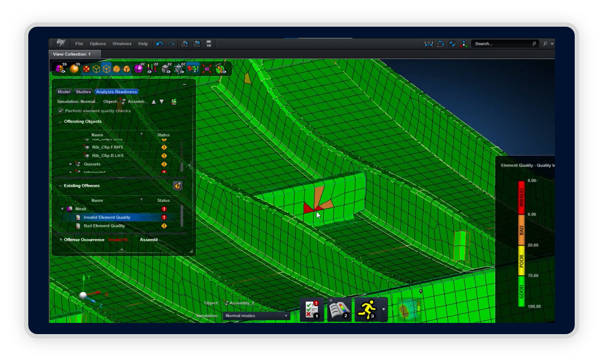The height and width of the screenshot is (364, 603).
Task: Toggle Perform element quality checks checkbox
Action: [x=61, y=111]
